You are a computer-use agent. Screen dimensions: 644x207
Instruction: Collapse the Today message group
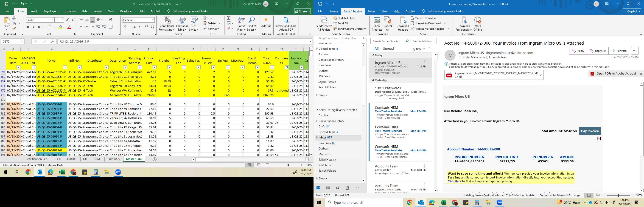373,55
